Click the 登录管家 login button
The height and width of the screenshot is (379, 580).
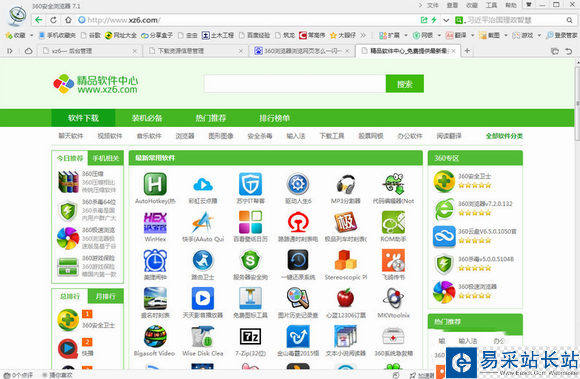pos(562,35)
